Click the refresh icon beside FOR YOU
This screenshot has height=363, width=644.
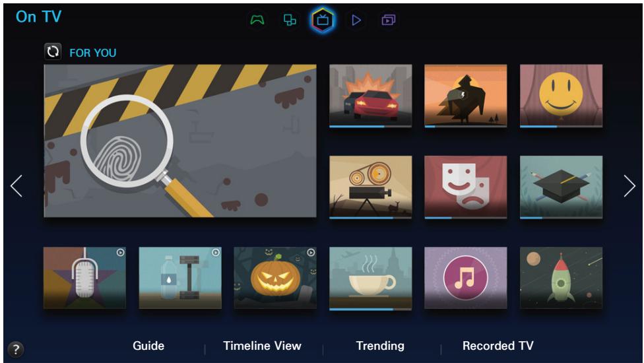point(53,52)
